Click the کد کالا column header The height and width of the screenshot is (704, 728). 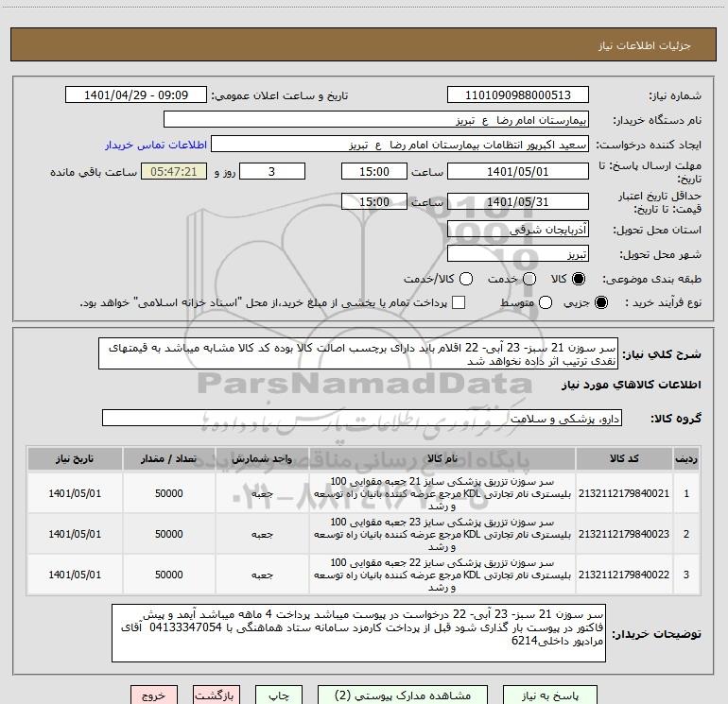coord(624,458)
